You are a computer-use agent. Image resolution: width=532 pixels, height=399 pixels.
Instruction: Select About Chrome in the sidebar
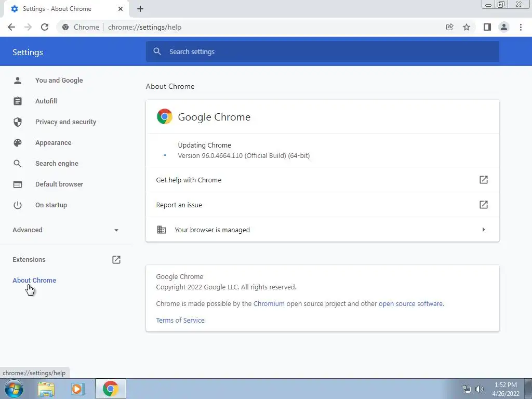click(x=34, y=280)
